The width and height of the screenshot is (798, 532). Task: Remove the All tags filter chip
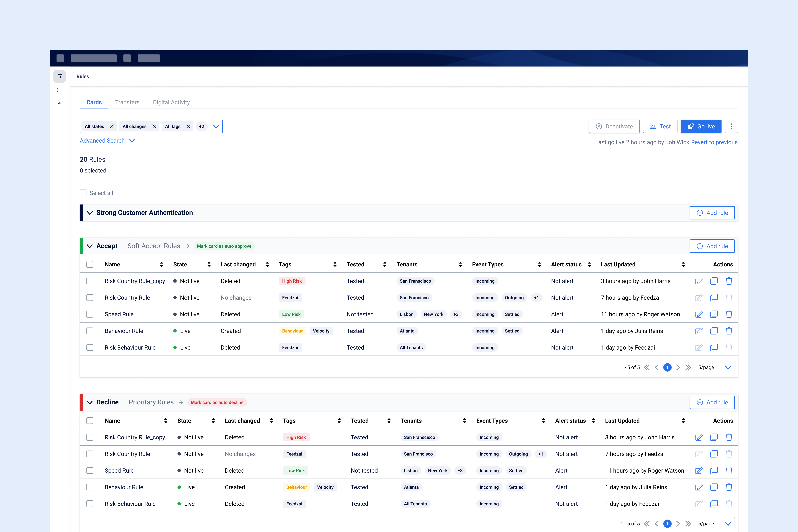188,126
